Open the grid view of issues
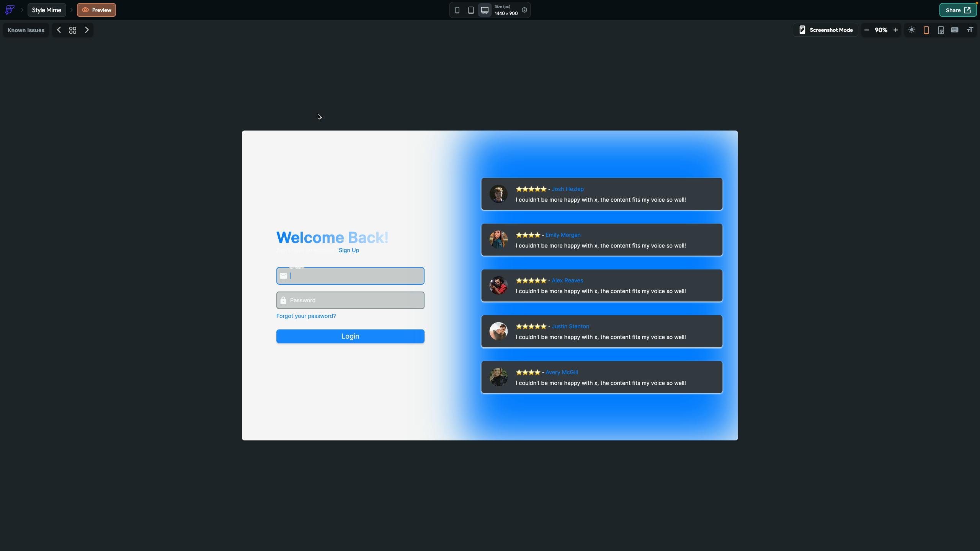980x551 pixels. tap(73, 30)
